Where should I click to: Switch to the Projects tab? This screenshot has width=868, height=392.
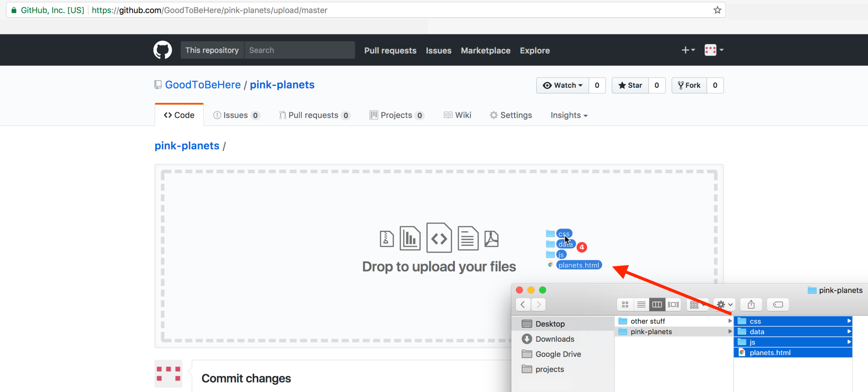[397, 115]
